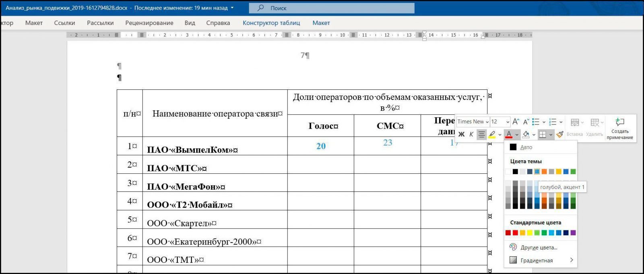Click the ООО «Екатеринбург-2000» cell
Viewport: 644px width, 274px height.
[215, 238]
